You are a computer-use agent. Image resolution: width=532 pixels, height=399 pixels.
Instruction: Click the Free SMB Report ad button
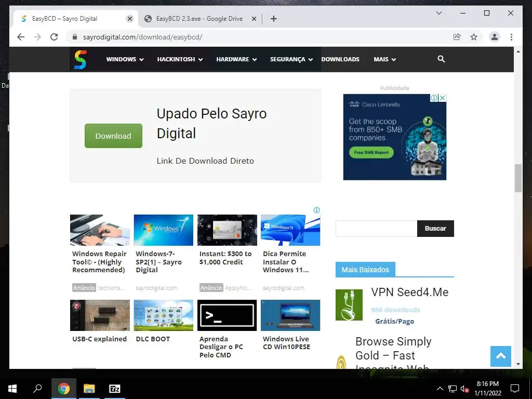pyautogui.click(x=371, y=152)
